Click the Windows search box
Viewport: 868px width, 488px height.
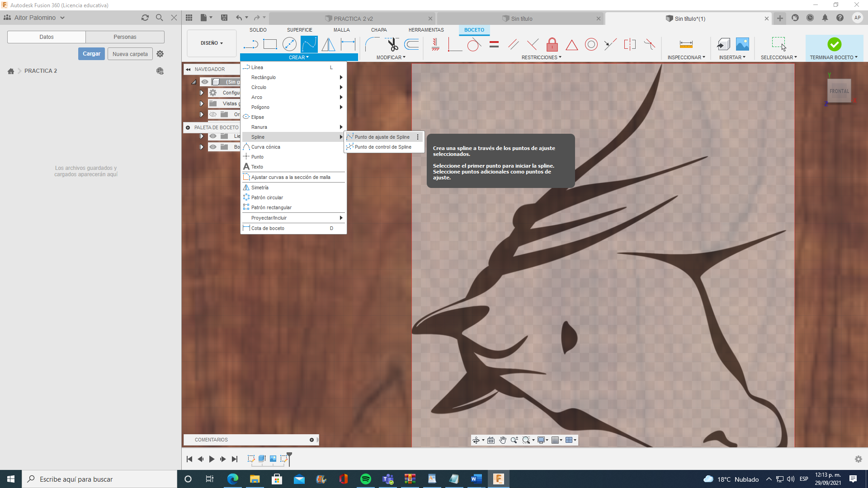[x=99, y=479]
